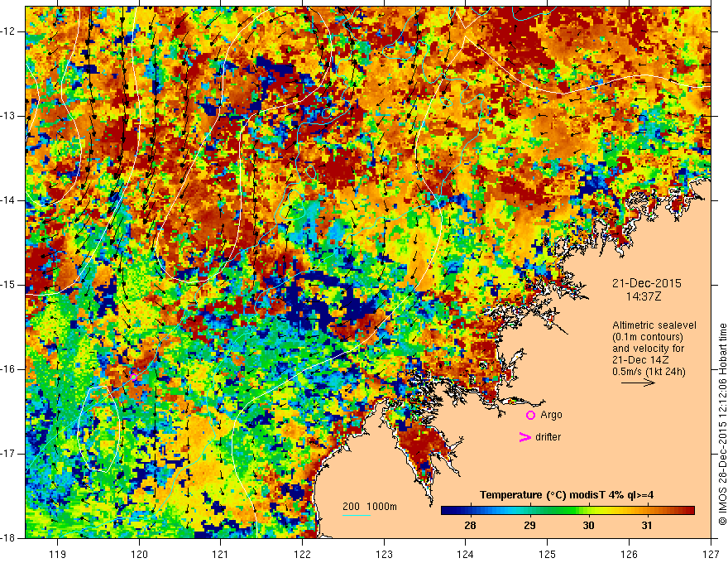The height and width of the screenshot is (563, 728).
Task: Click the color bar label 31
Action: (x=646, y=526)
